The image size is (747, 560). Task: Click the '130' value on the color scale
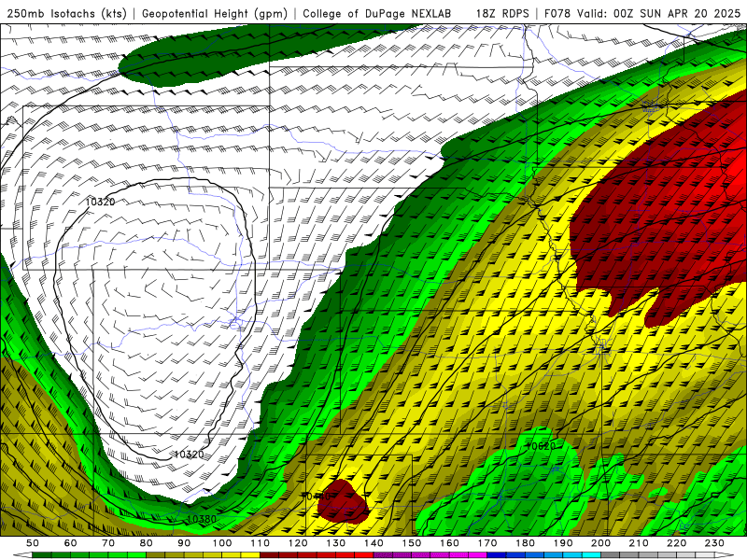(336, 543)
